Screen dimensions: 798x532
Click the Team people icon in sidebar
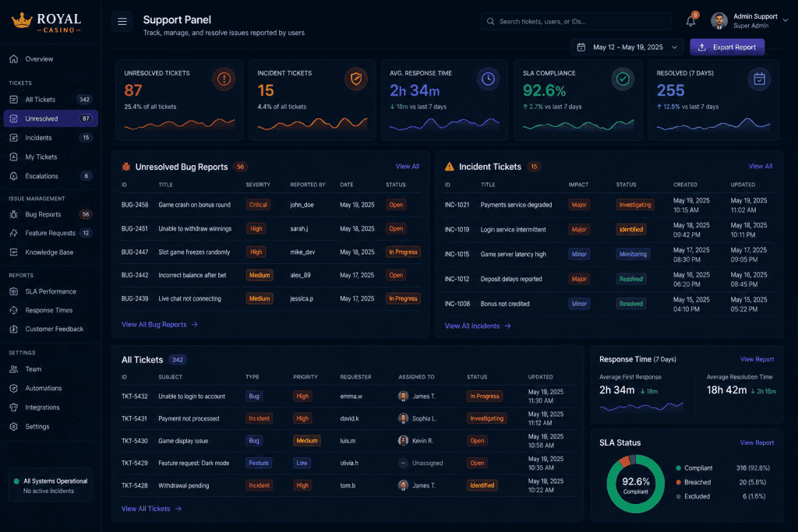pyautogui.click(x=14, y=369)
